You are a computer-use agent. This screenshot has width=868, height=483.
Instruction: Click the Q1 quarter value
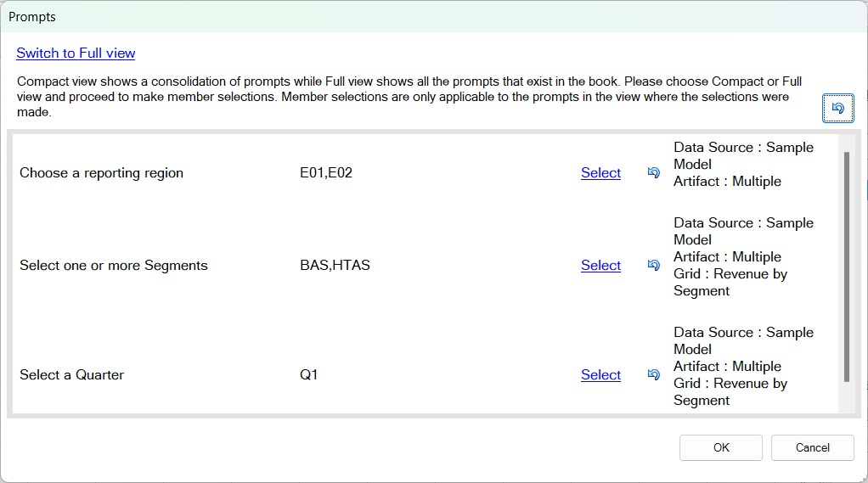(x=309, y=375)
